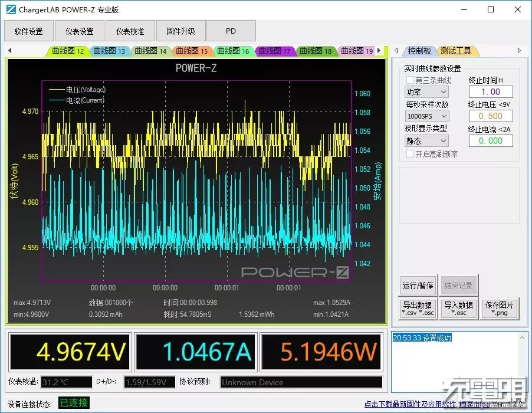Viewport: 532px width, 413px height.
Task: Edit the 终止电压 field showing 0.500
Action: point(491,116)
